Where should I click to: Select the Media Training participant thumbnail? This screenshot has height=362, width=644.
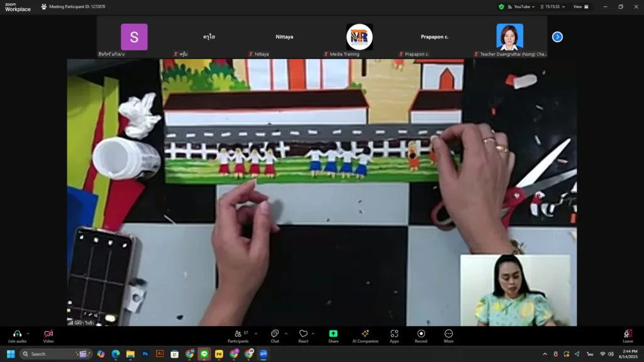coord(359,37)
